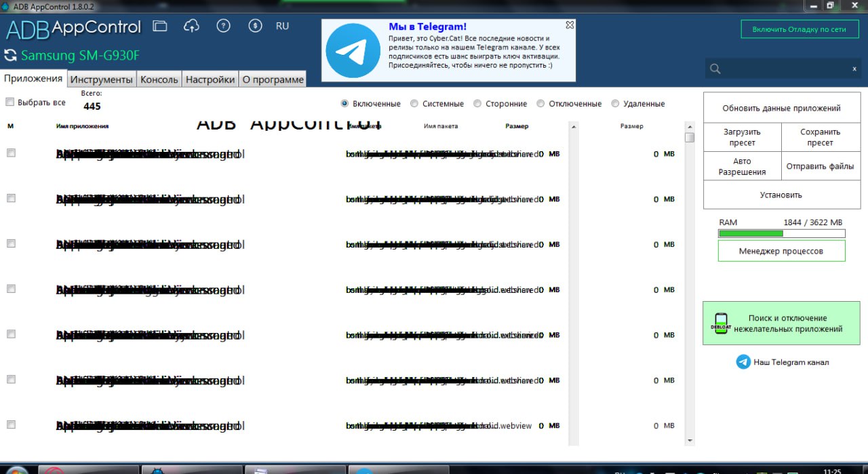Screen dimensions: 868x474
Task: Tick checkbox of the row ending in webview
Action: [x=11, y=424]
